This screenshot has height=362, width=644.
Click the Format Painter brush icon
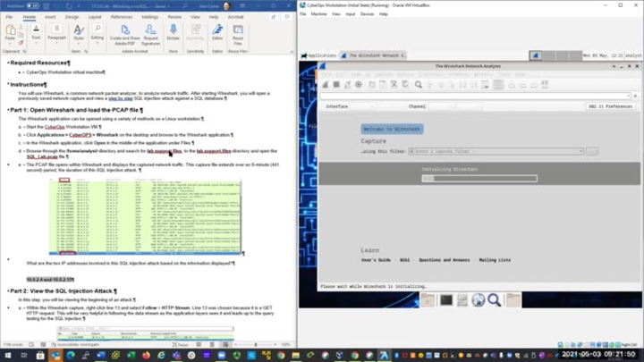coord(21,43)
